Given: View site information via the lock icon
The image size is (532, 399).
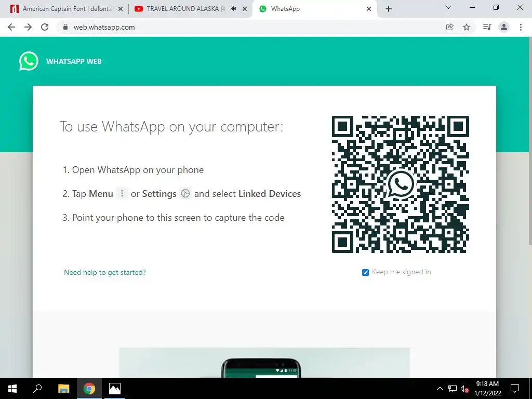Looking at the screenshot, I should [65, 27].
